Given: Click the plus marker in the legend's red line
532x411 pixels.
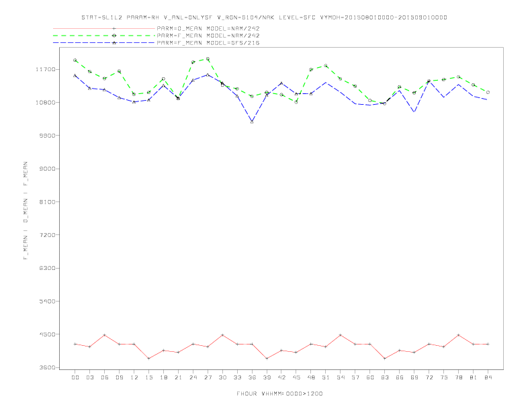Looking at the screenshot, I should (x=114, y=28).
